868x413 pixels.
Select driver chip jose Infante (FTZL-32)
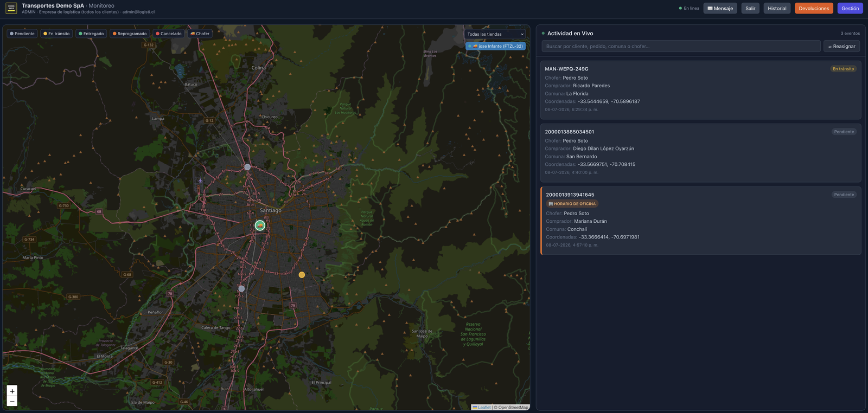click(495, 46)
